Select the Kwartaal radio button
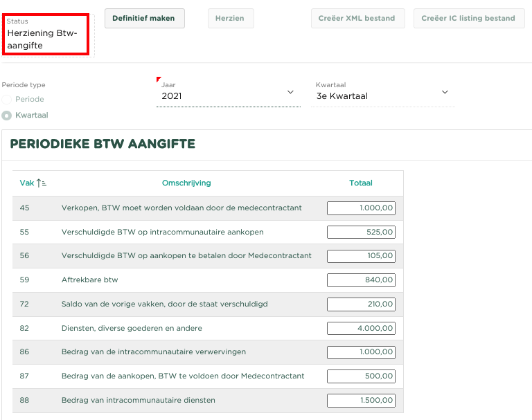Image resolution: width=532 pixels, height=420 pixels. (x=7, y=116)
